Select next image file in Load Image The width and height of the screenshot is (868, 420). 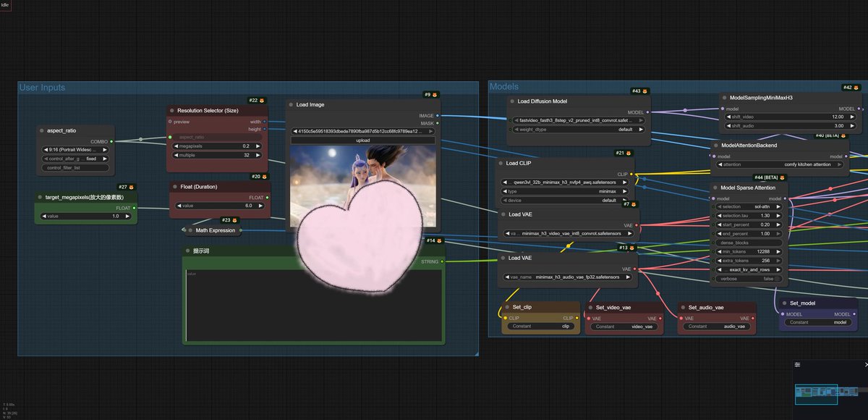[432, 131]
